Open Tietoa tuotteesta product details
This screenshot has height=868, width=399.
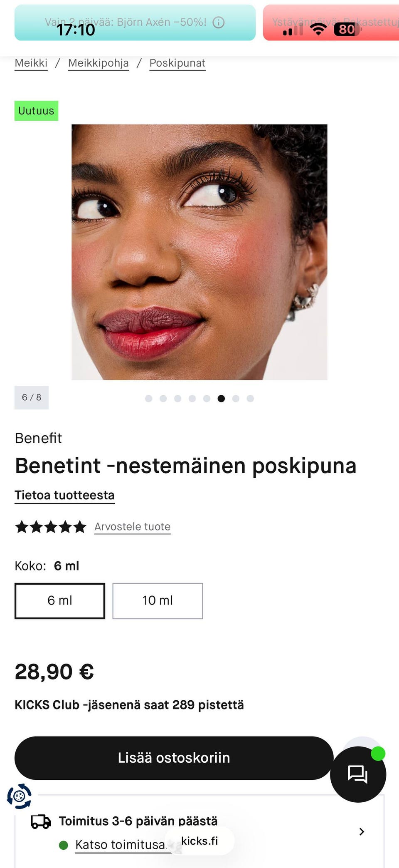[x=64, y=496]
